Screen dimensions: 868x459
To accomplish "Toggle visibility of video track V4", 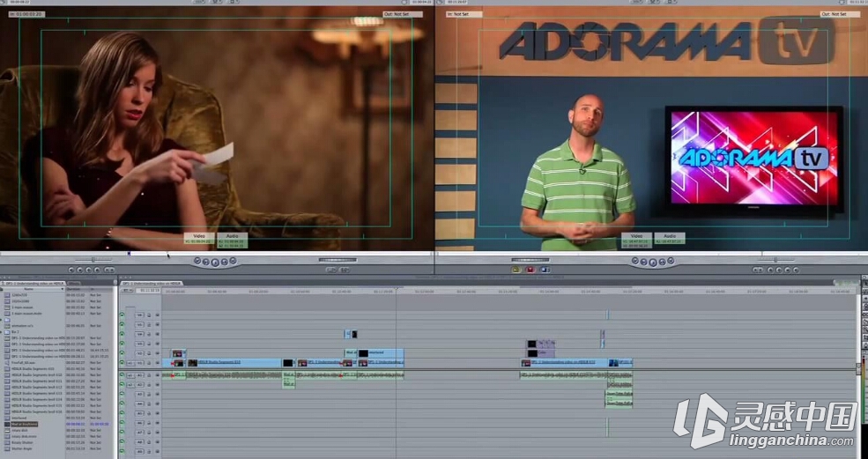I will click(x=122, y=334).
